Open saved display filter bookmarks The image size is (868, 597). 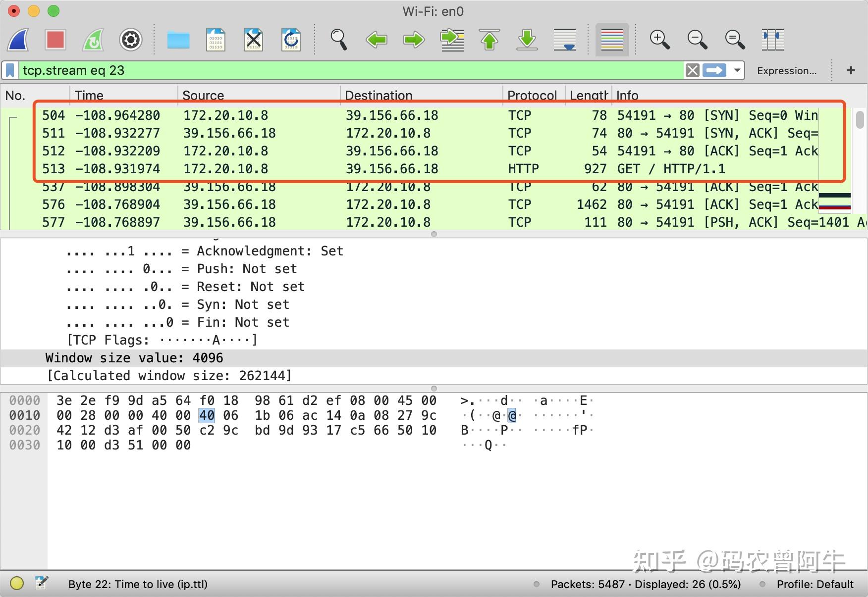click(9, 70)
